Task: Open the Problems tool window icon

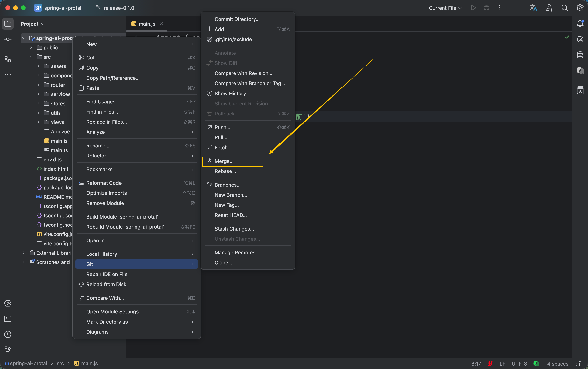Action: click(x=8, y=334)
